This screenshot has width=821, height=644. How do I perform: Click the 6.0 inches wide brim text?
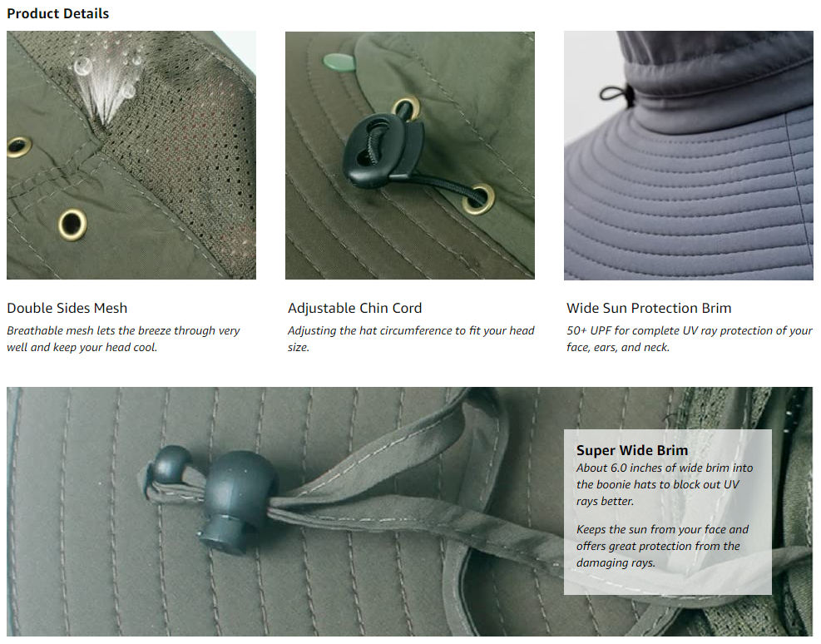[x=665, y=484]
